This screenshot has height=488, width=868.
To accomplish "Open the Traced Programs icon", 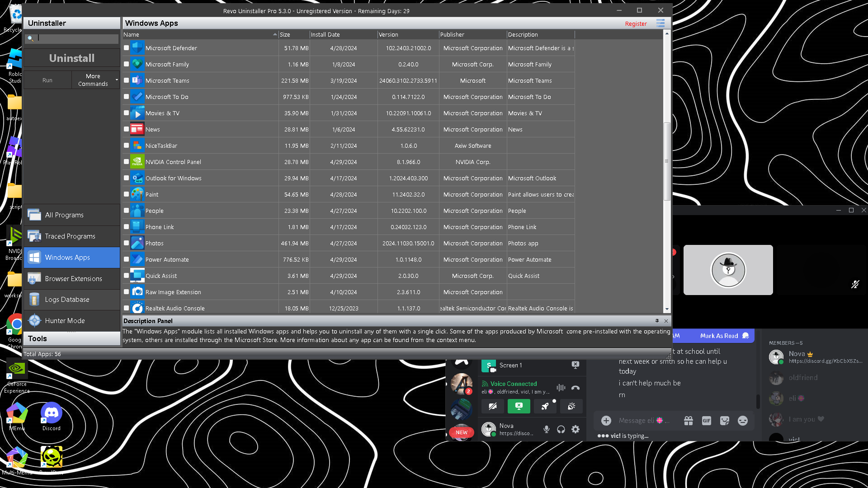I will pyautogui.click(x=34, y=236).
